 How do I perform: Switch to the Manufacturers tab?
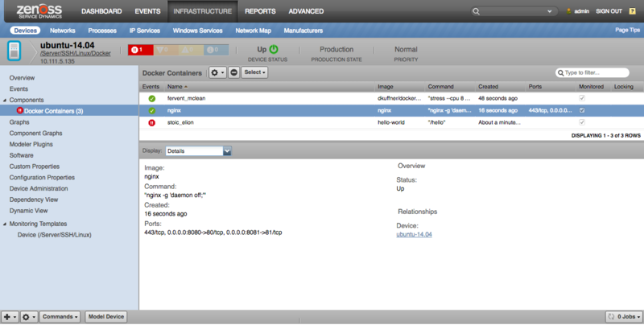click(x=303, y=31)
